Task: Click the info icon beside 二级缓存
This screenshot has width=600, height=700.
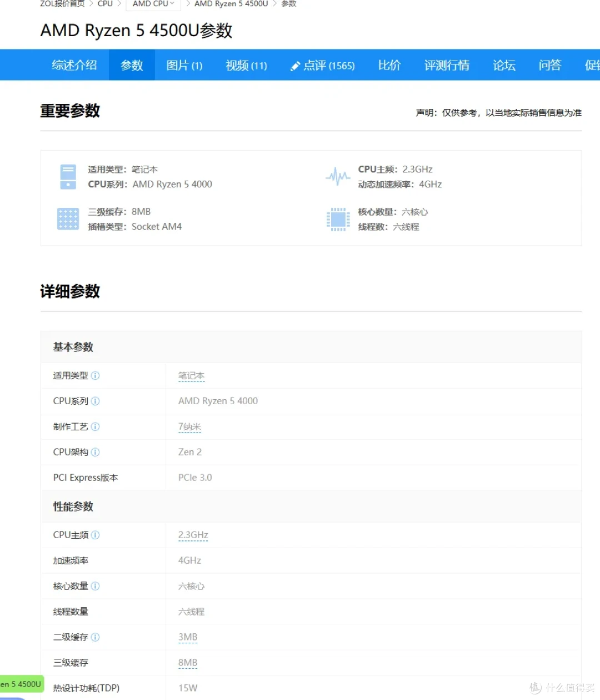Action: [95, 637]
